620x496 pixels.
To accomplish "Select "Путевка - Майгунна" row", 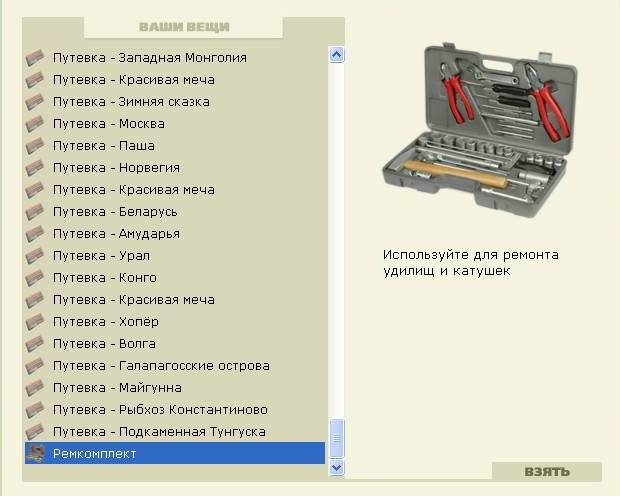I will 174,388.
